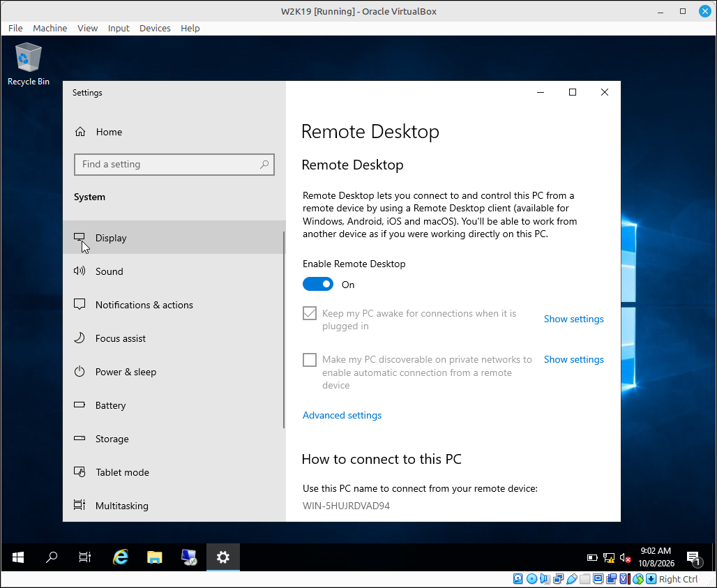Open the Action Center notification icon

pyautogui.click(x=694, y=558)
